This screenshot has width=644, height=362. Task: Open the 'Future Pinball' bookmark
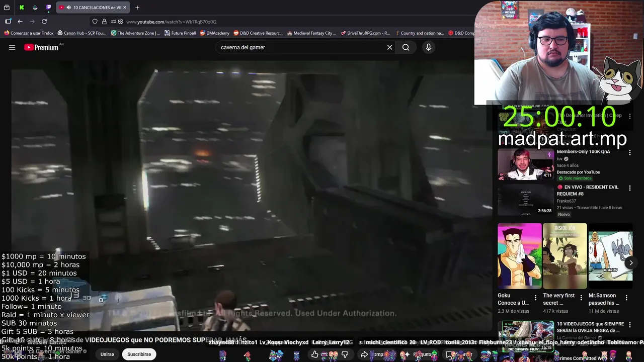[x=180, y=33]
